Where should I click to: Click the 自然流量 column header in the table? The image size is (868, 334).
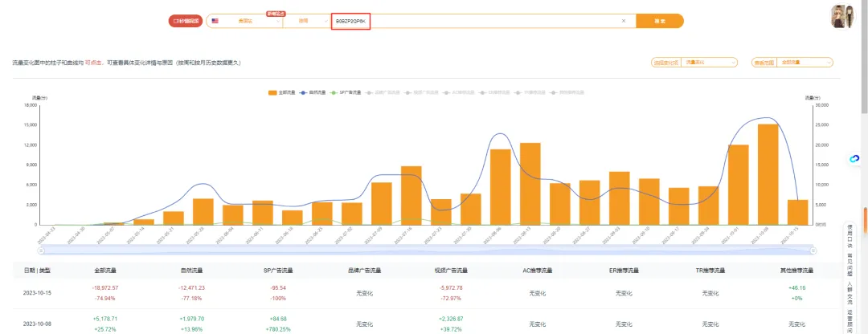click(x=192, y=271)
